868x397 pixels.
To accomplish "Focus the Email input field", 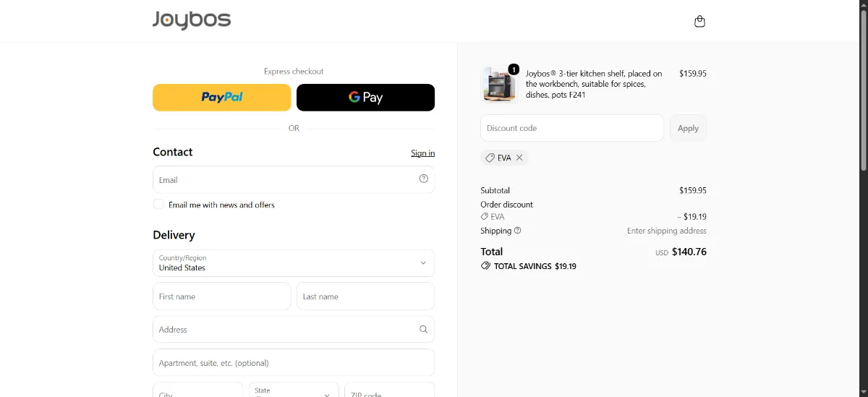I will pos(294,179).
